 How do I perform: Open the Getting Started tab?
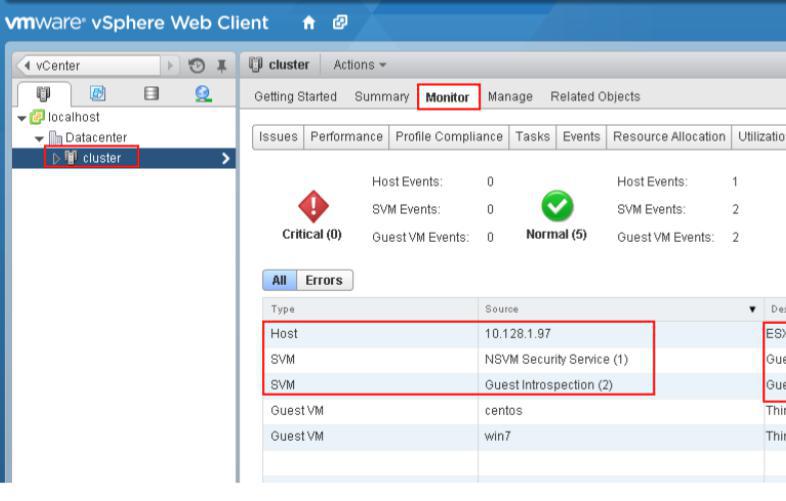pos(295,96)
